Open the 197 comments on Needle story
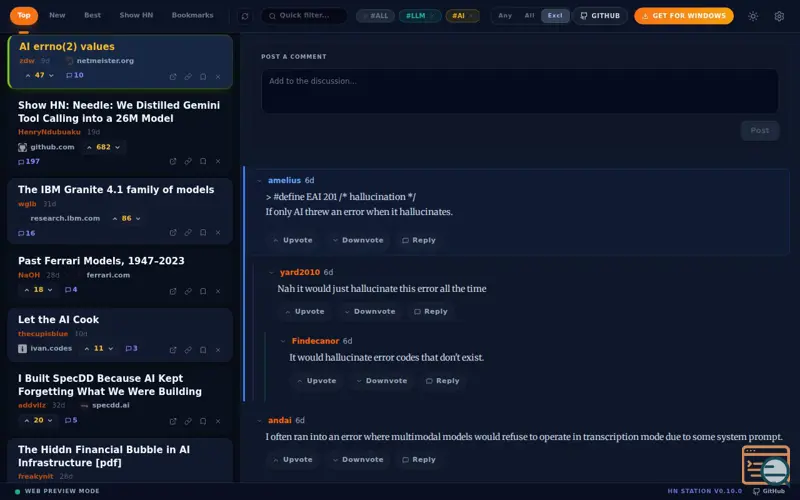This screenshot has height=500, width=800. [x=29, y=162]
